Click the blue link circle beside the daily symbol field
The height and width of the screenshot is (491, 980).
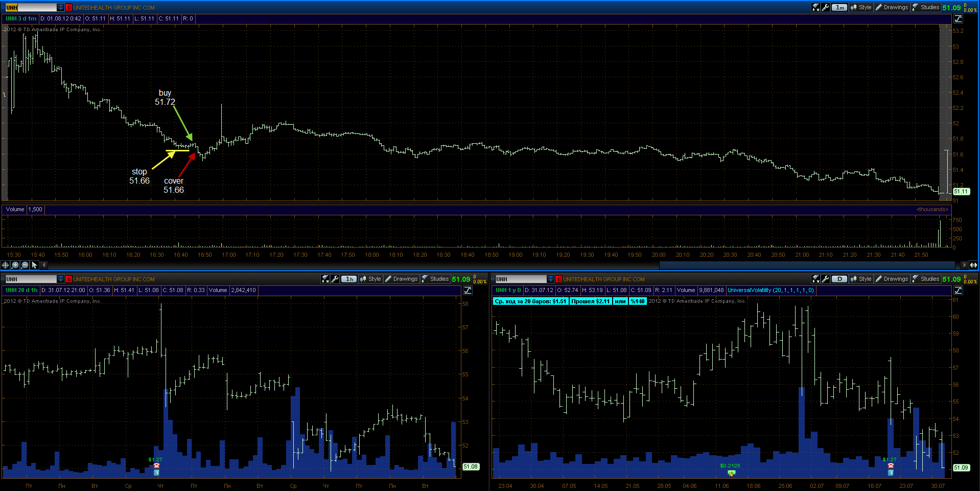pyautogui.click(x=493, y=279)
